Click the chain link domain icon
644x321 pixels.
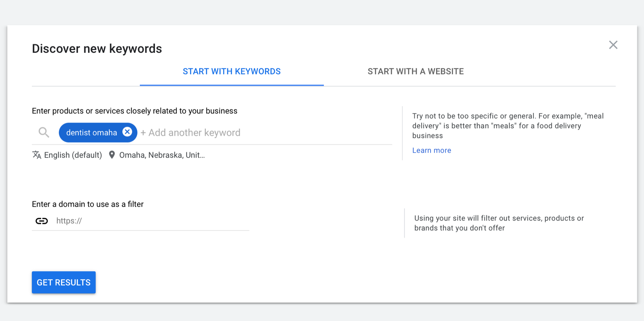point(42,221)
